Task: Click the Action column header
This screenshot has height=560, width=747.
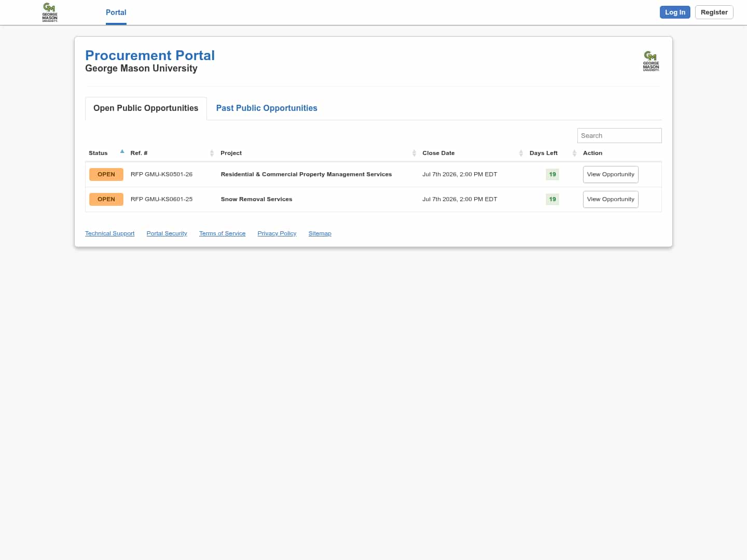Action: [592, 153]
